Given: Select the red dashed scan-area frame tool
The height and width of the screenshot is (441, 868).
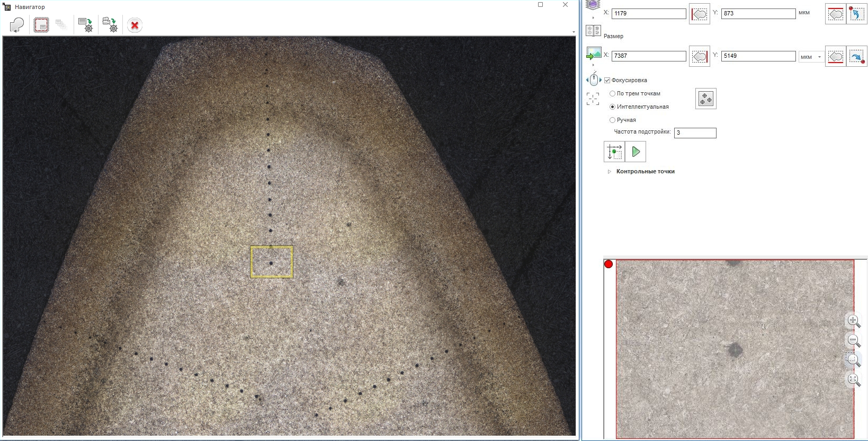Looking at the screenshot, I should click(x=41, y=25).
